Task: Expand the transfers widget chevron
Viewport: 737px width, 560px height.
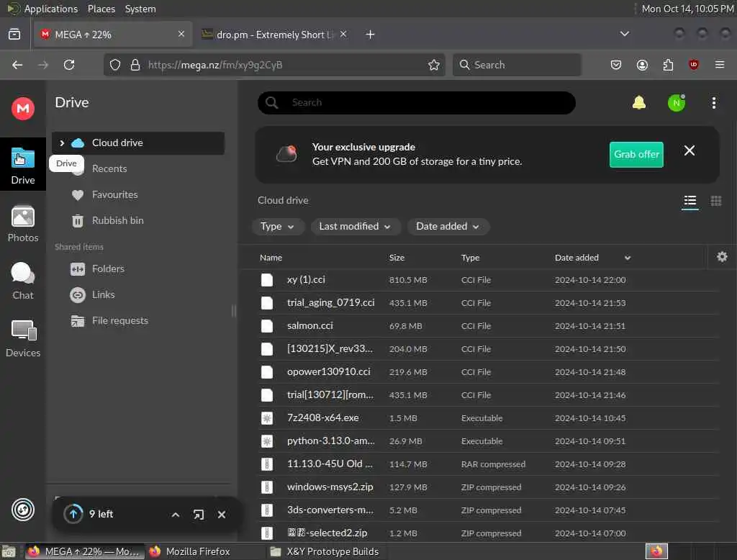Action: pos(176,515)
